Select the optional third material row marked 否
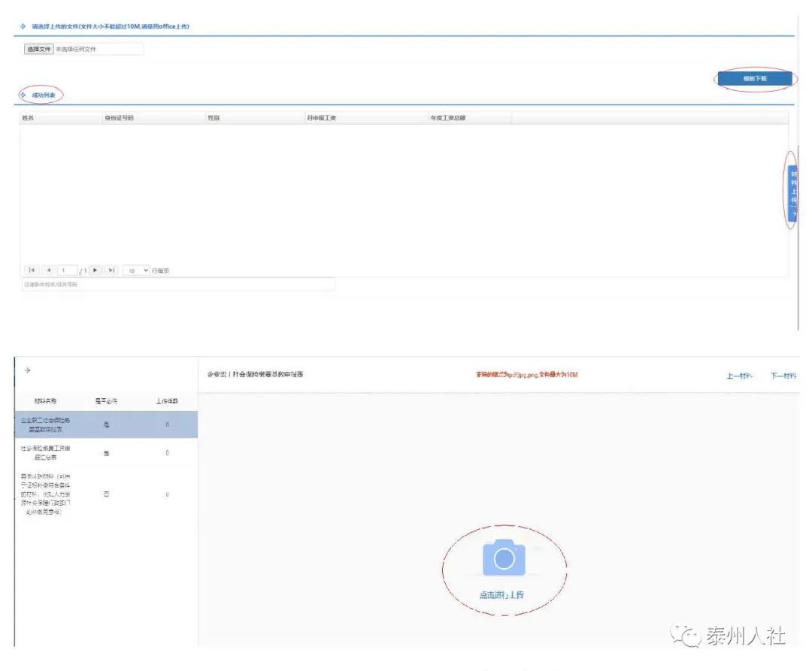Image resolution: width=812 pixels, height=671 pixels. (x=105, y=494)
